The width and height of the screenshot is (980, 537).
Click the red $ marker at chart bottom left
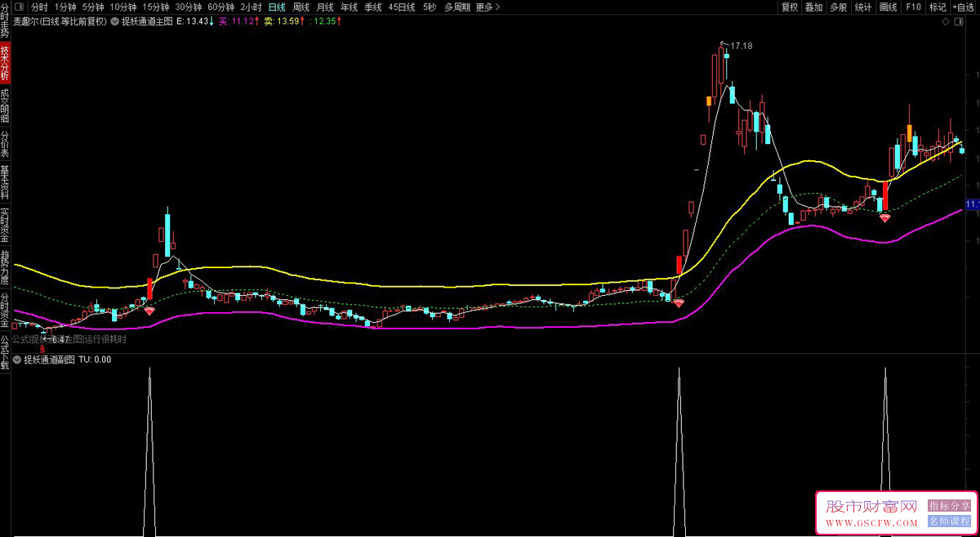click(x=42, y=348)
